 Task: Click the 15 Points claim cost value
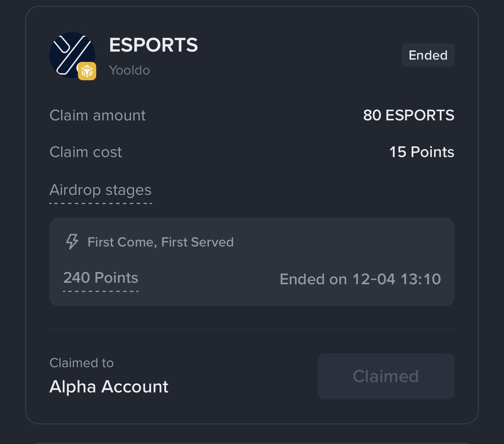[x=422, y=152]
